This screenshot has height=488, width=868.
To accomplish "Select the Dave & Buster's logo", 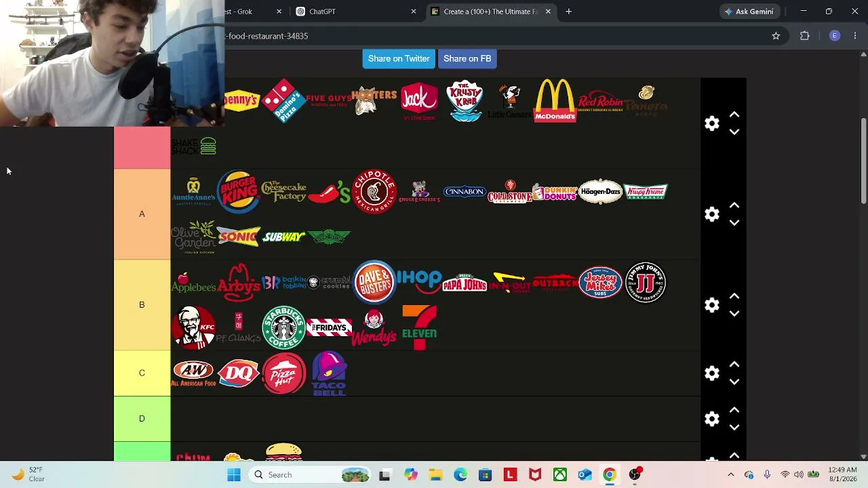I will tap(374, 282).
